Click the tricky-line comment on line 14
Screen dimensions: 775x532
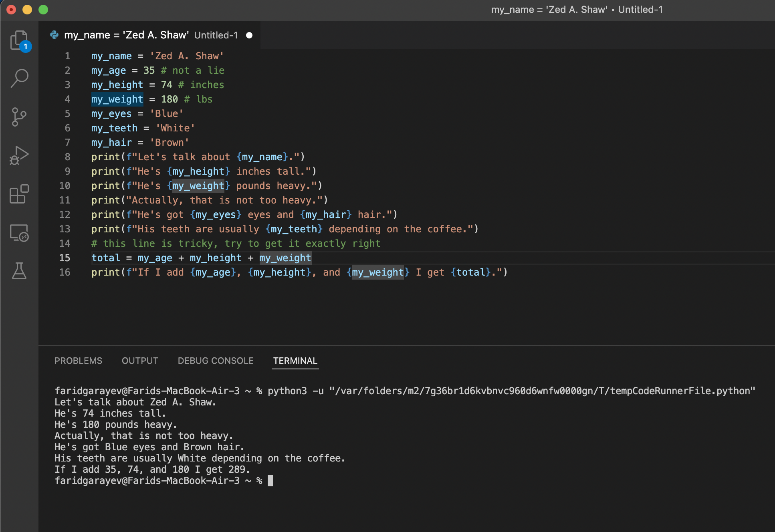(x=236, y=243)
